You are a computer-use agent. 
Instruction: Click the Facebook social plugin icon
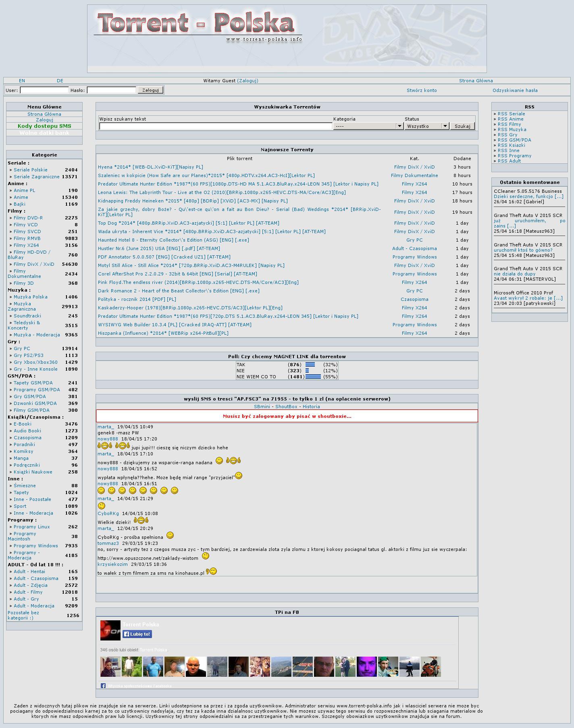(103, 686)
